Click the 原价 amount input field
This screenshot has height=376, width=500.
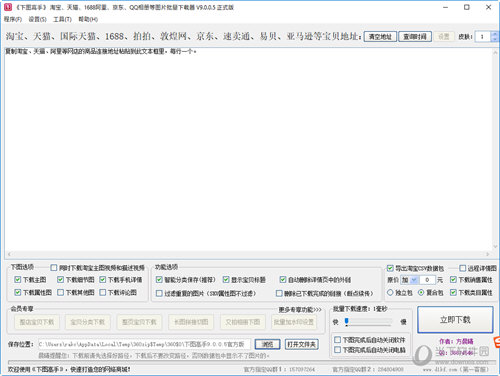[427, 280]
